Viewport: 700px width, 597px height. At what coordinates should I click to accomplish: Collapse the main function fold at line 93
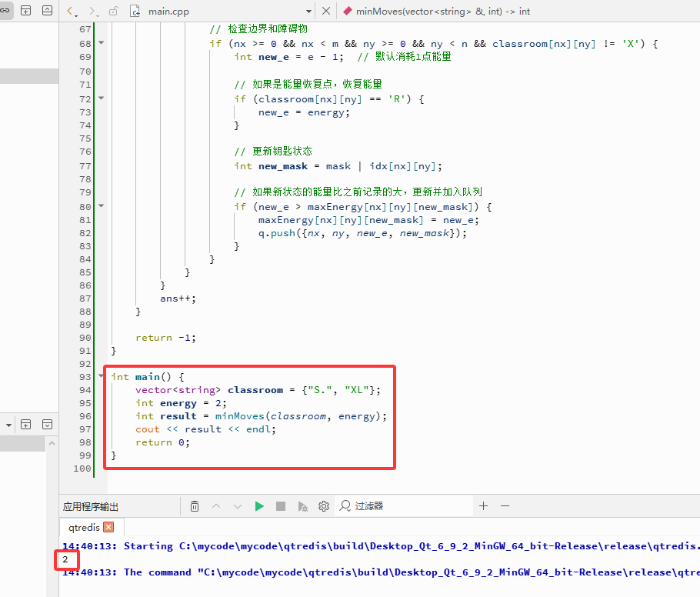coord(102,375)
